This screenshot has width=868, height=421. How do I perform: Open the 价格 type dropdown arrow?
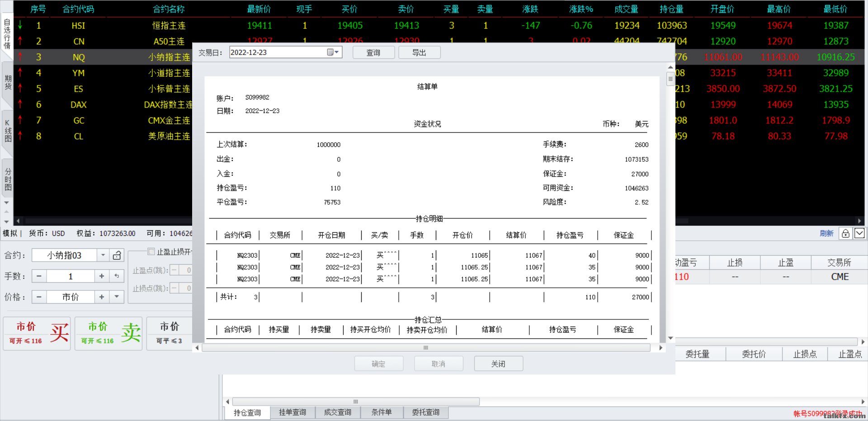[117, 297]
